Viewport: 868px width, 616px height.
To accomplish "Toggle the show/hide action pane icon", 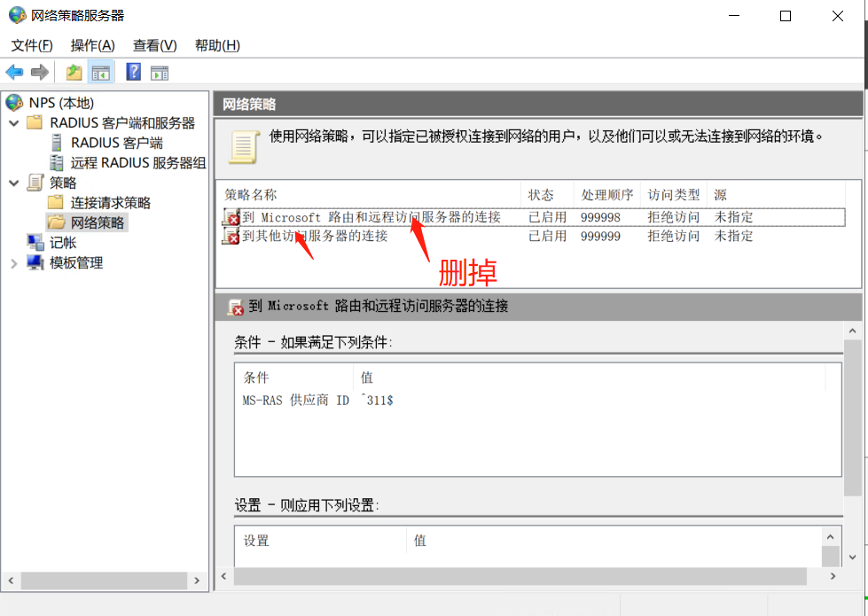I will [x=160, y=73].
